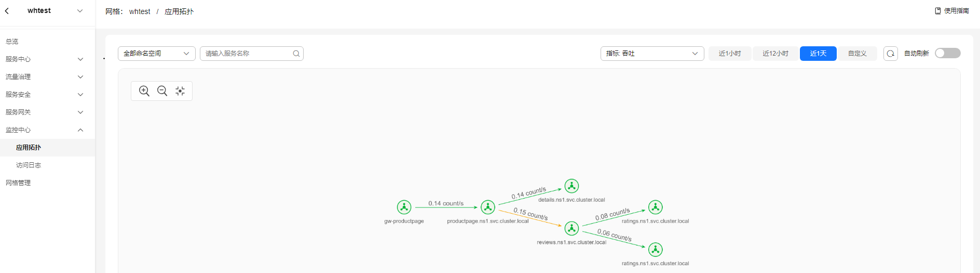Image resolution: width=980 pixels, height=273 pixels.
Task: Click the refresh icon button
Action: [x=891, y=54]
